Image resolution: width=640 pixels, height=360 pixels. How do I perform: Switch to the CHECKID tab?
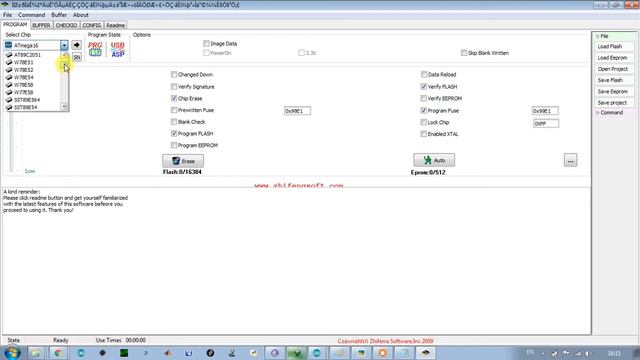[66, 25]
